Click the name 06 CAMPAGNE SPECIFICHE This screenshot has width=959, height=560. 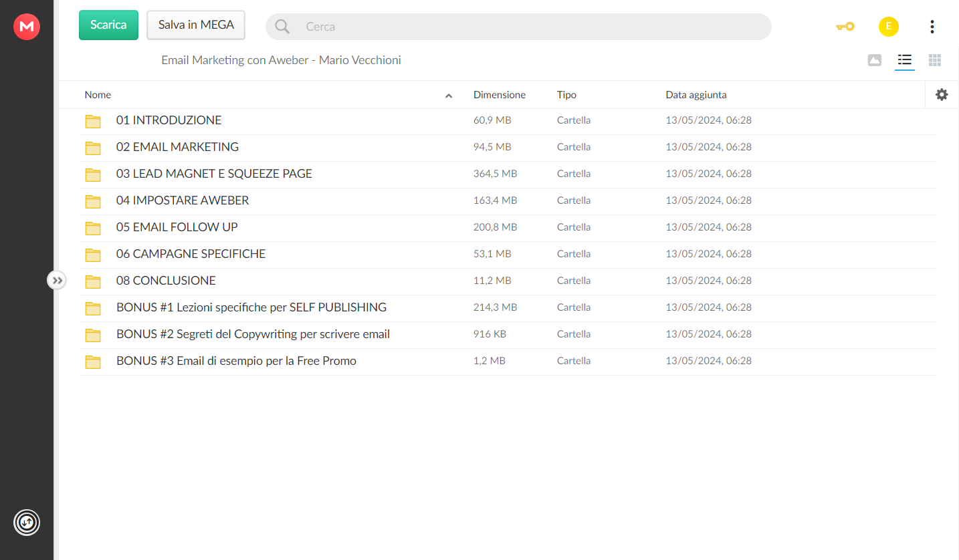(x=191, y=254)
